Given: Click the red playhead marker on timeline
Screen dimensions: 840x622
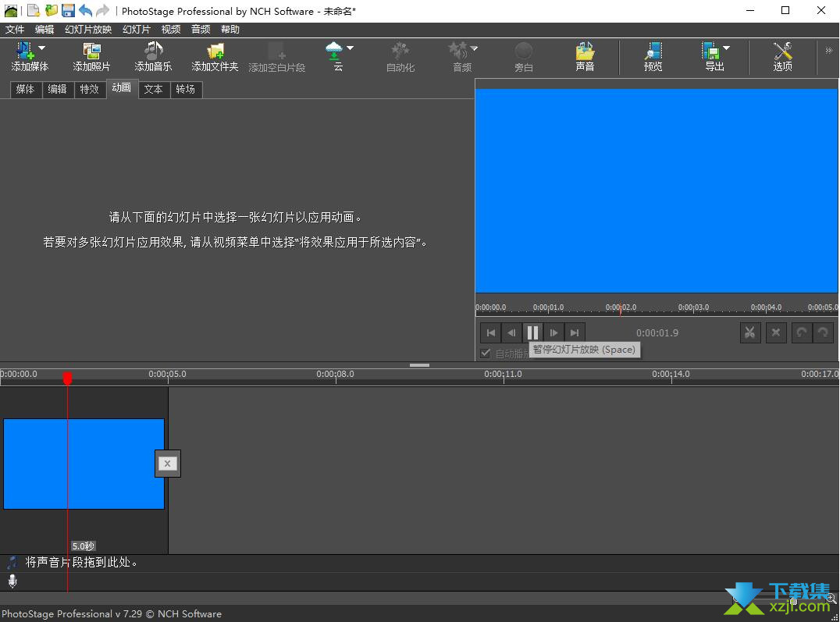Looking at the screenshot, I should [67, 379].
